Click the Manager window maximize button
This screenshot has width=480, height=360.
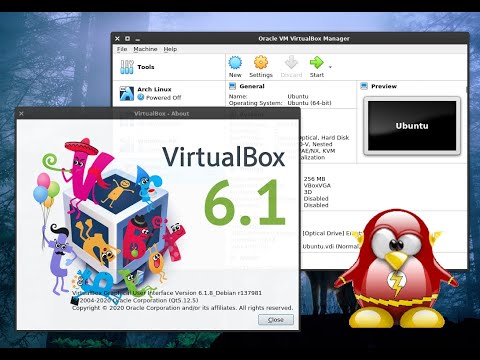[127, 39]
